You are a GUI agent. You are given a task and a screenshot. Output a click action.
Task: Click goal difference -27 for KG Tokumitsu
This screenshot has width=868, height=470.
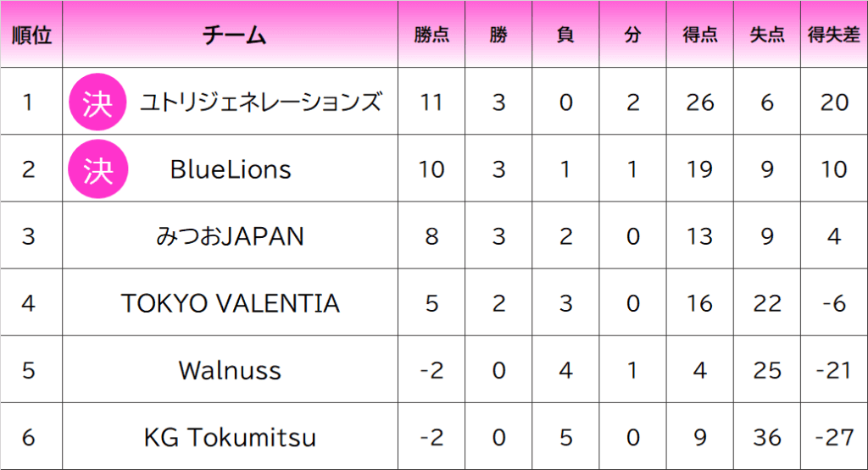click(x=834, y=437)
